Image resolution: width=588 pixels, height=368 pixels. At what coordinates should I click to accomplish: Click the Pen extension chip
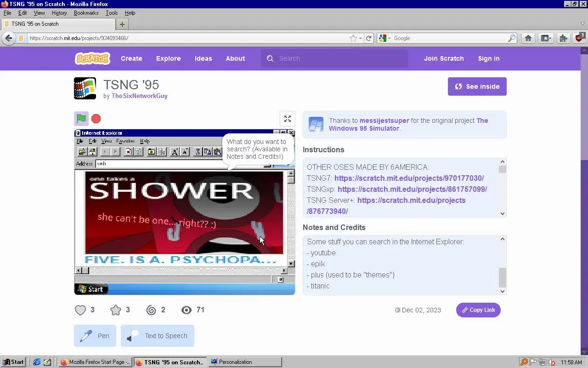[95, 336]
